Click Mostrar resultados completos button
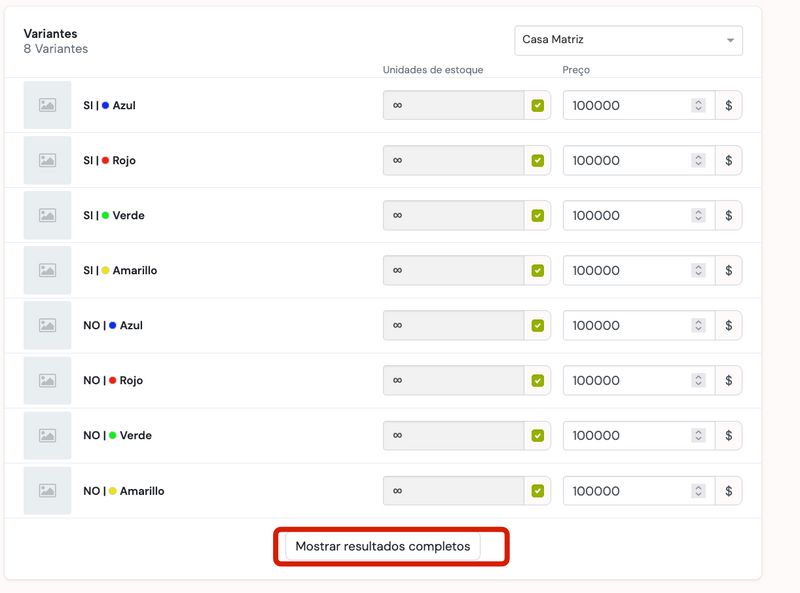800x593 pixels. tap(383, 546)
